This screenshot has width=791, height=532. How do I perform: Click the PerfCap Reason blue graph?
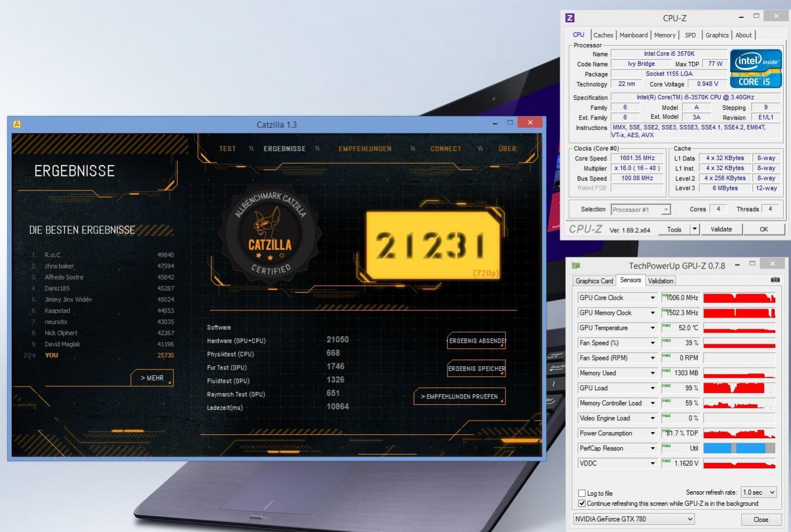(x=739, y=448)
